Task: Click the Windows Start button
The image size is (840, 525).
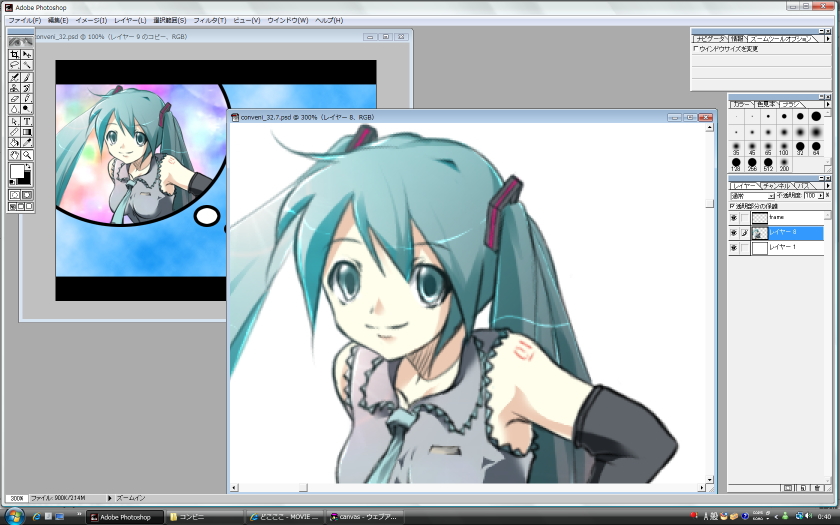Action: [14, 516]
